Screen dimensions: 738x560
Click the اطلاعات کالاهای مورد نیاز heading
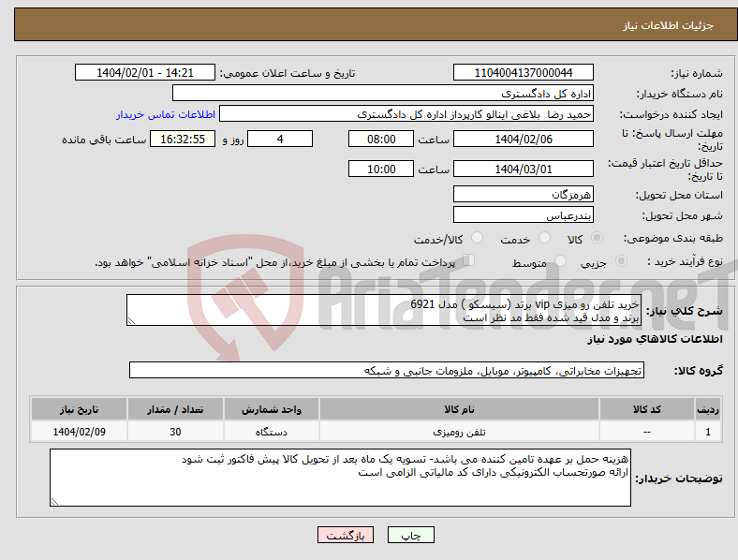coord(655,339)
